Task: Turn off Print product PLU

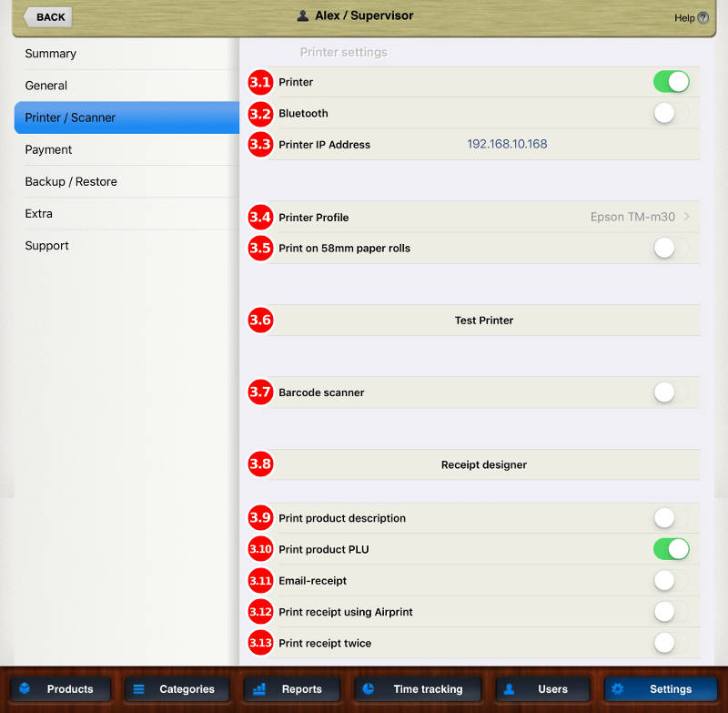Action: tap(672, 549)
